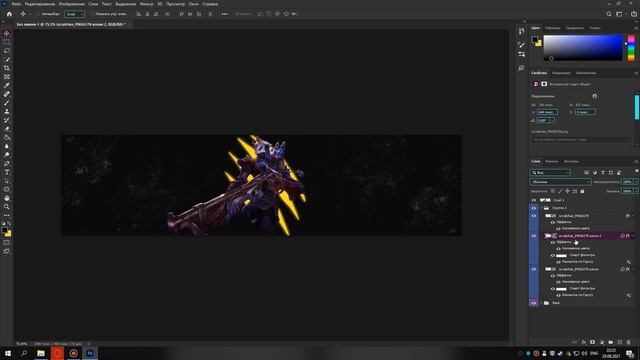Toggle the Автовыбор checkbox
This screenshot has height=360, width=640.
pos(39,14)
